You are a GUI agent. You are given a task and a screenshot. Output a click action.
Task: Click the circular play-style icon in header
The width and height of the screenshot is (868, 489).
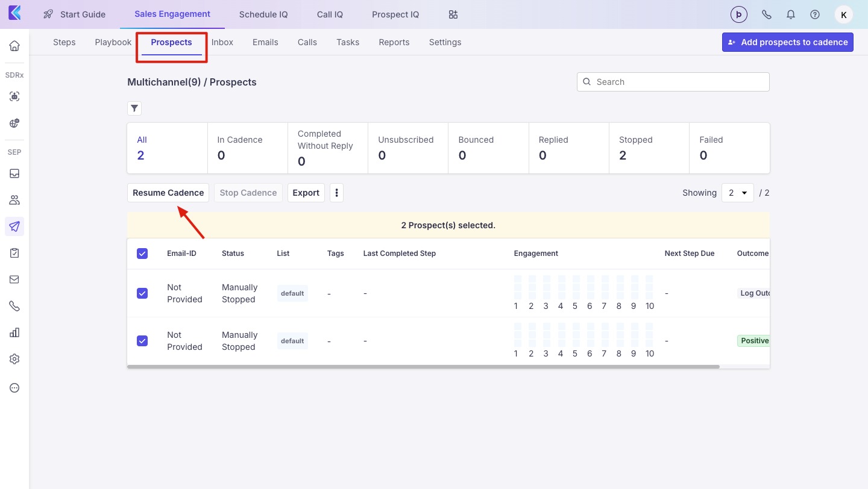click(739, 14)
